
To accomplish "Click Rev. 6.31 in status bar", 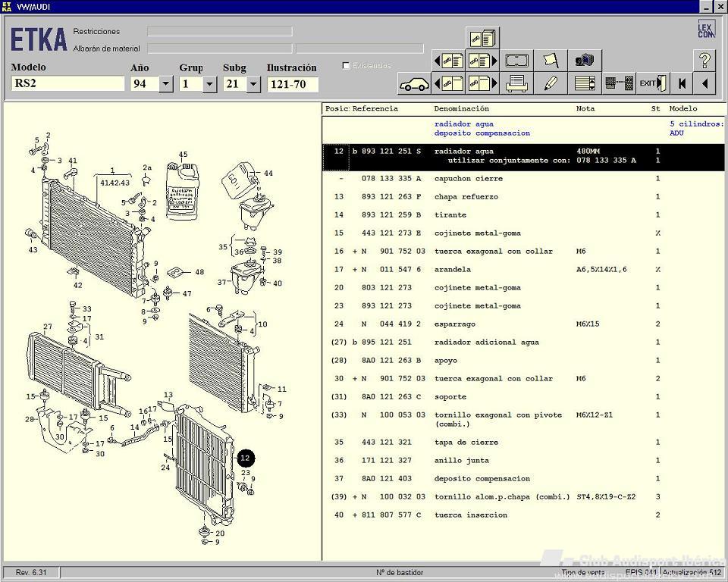I will click(x=31, y=573).
